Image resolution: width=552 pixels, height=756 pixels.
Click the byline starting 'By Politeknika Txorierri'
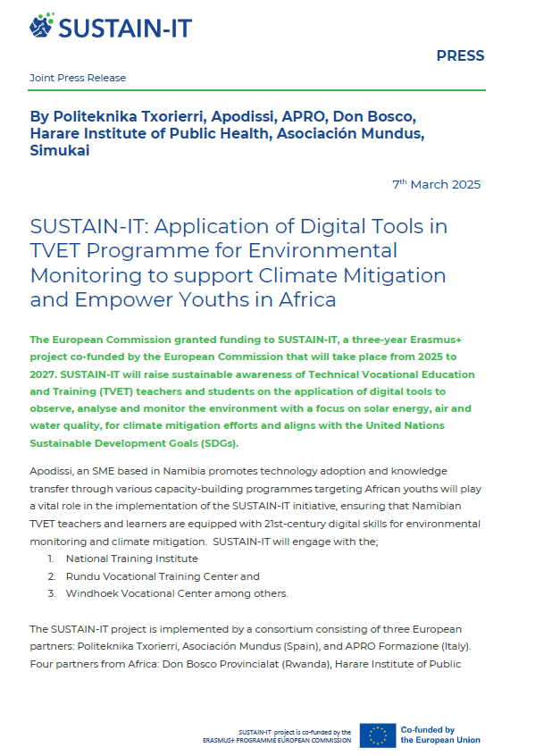[227, 133]
